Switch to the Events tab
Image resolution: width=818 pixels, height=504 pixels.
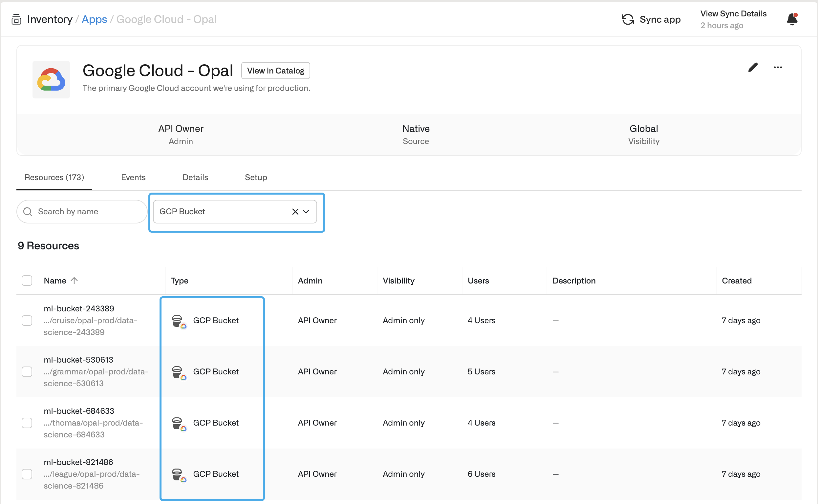[133, 177]
